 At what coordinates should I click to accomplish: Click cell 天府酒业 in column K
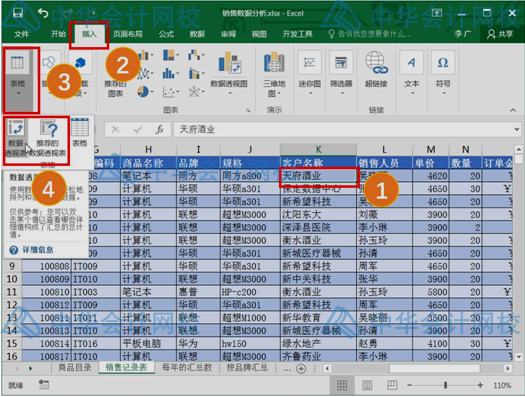click(318, 176)
